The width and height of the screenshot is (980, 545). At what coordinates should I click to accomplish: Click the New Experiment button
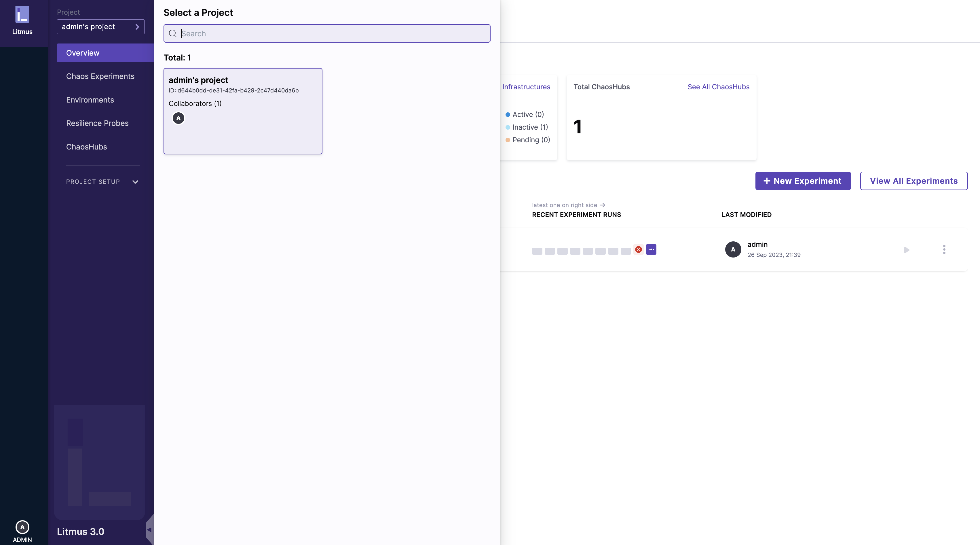point(803,181)
